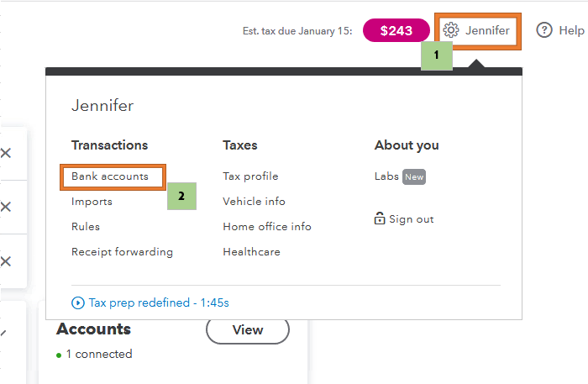This screenshot has height=384, width=588.
Task: Open Tax profile under Taxes
Action: pos(250,176)
